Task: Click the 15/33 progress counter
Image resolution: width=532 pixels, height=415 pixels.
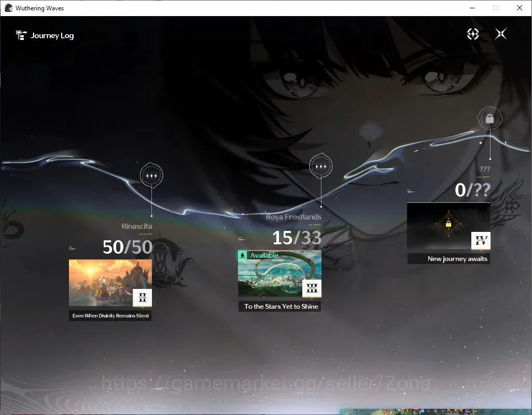Action: 297,238
